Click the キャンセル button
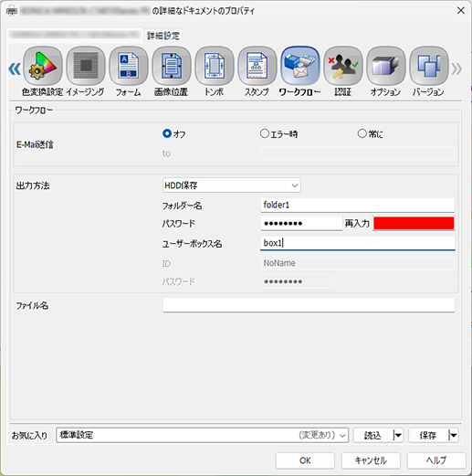Screen dimensions: 472x476 pos(371,460)
